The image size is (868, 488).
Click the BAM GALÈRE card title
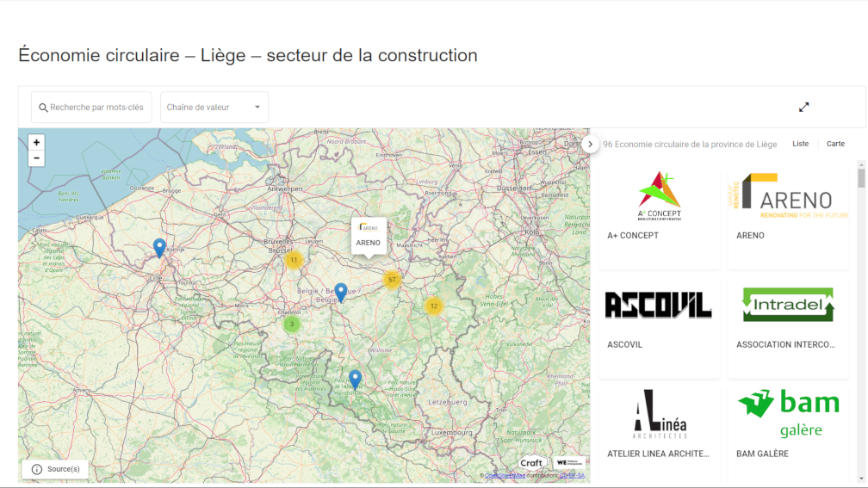pos(762,454)
